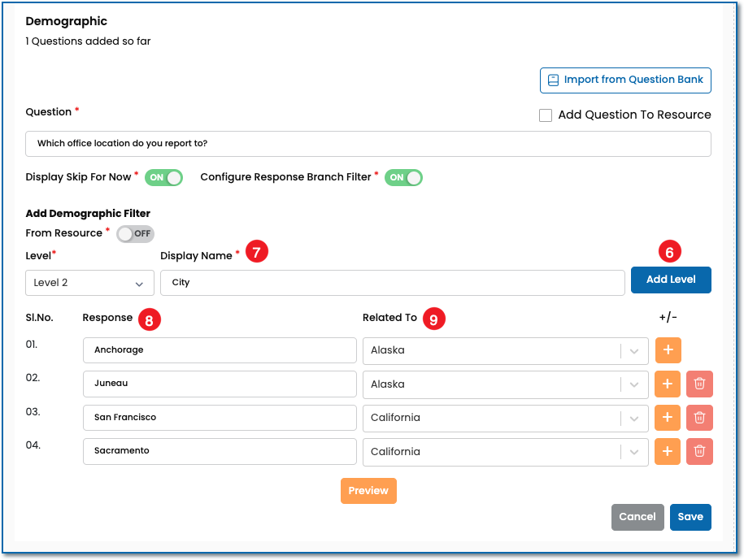
Task: Click the plus icon for Anchorage row
Action: [668, 350]
